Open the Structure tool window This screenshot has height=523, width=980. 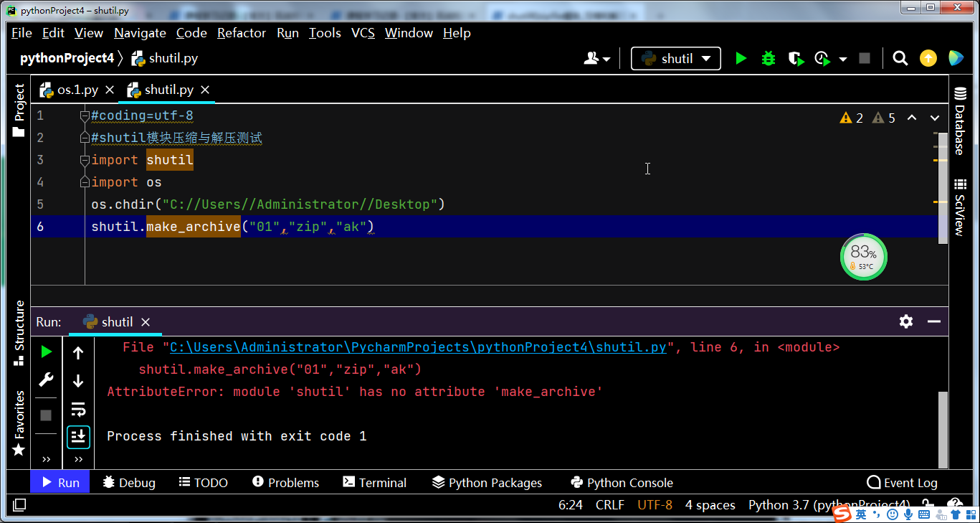tap(19, 333)
